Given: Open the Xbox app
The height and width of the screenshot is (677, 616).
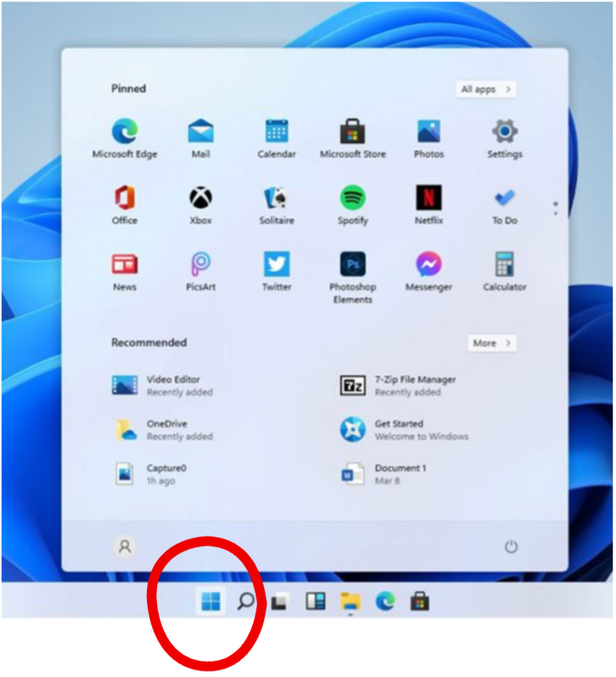Looking at the screenshot, I should (x=201, y=198).
